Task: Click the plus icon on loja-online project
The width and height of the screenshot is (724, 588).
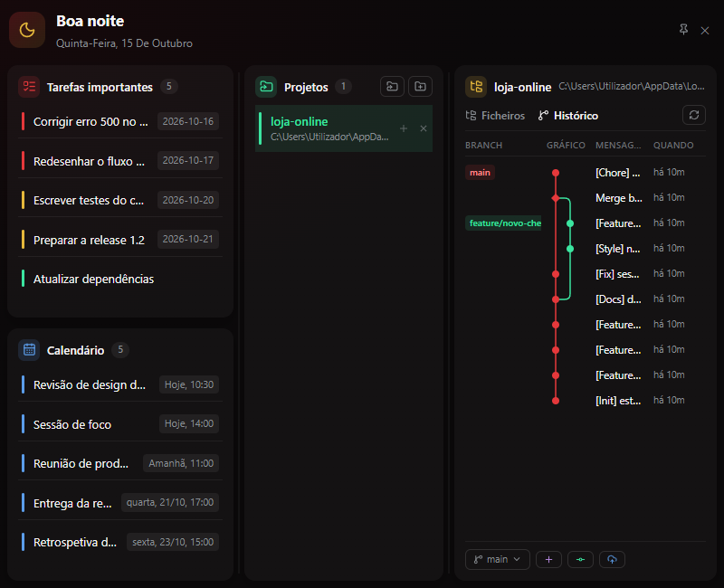Action: point(404,128)
